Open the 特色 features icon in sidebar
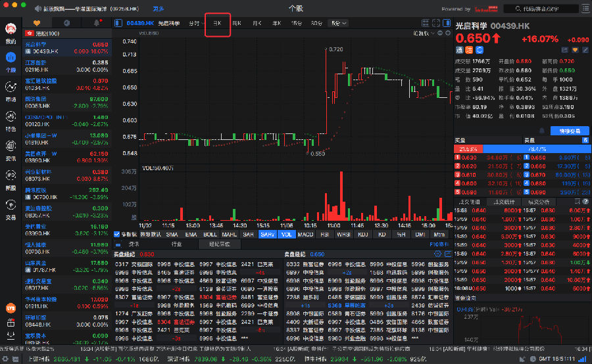Viewport: 592px width, 364px height. click(x=11, y=116)
